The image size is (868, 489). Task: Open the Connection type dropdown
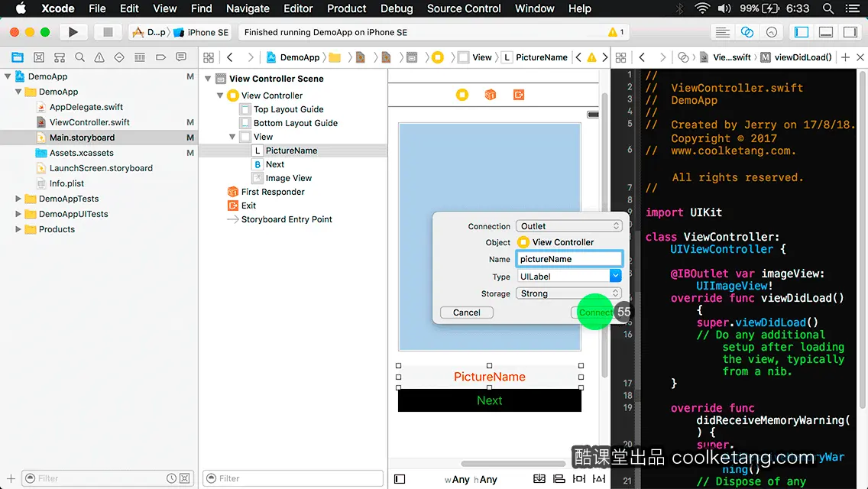569,226
